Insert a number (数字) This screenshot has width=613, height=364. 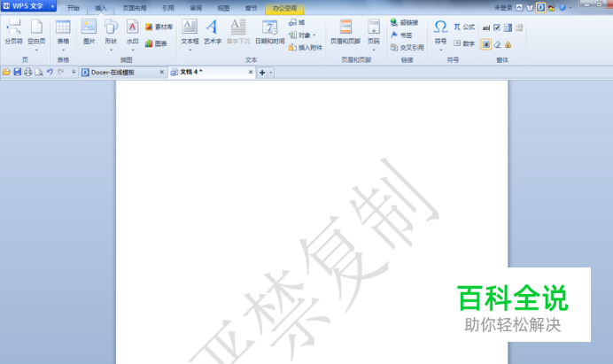(464, 43)
